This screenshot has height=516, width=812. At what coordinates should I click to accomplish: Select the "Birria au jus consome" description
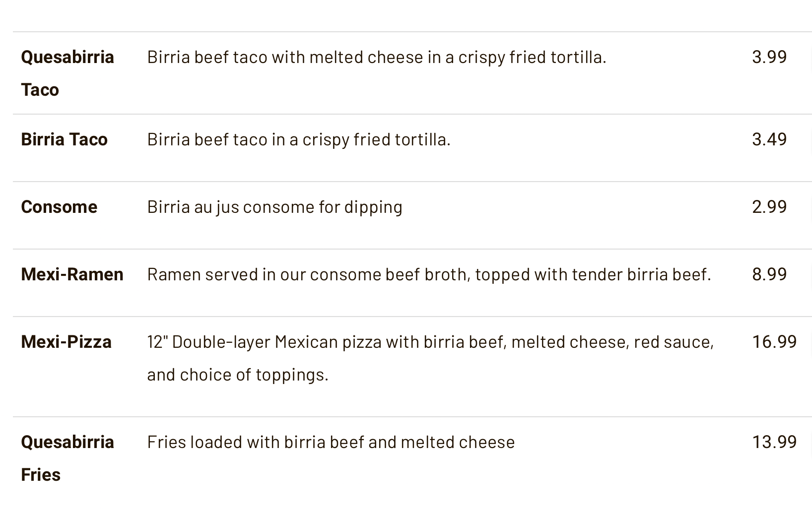pos(274,207)
